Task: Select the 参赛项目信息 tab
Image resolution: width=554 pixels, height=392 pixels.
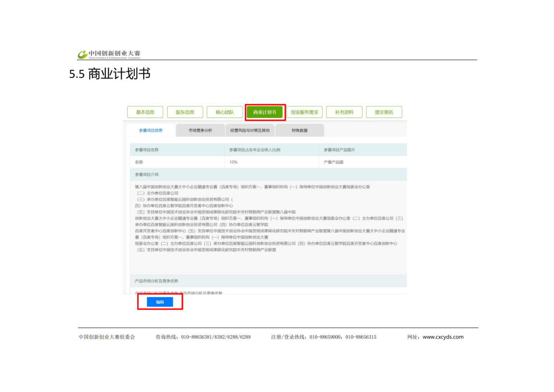Action: (x=151, y=130)
